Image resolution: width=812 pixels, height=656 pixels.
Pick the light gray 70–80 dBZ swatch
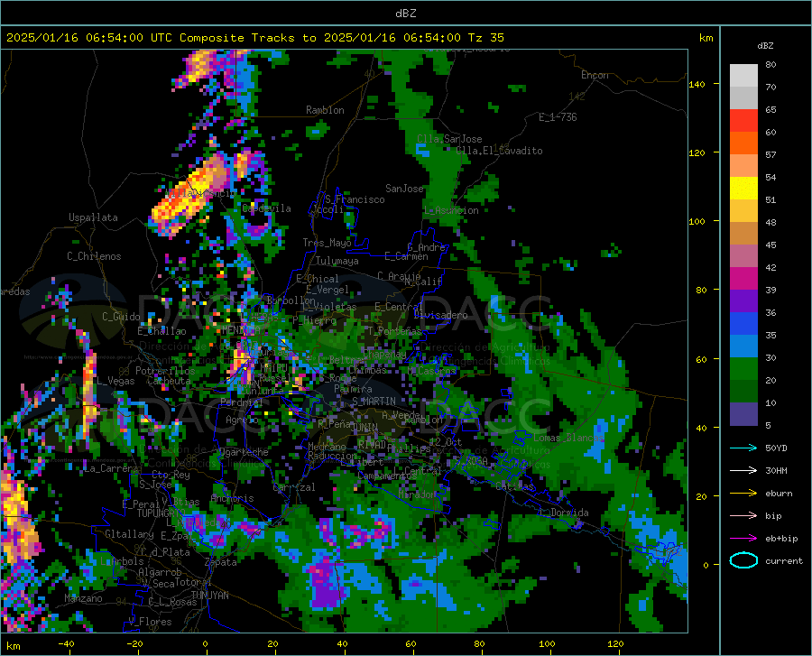click(743, 76)
